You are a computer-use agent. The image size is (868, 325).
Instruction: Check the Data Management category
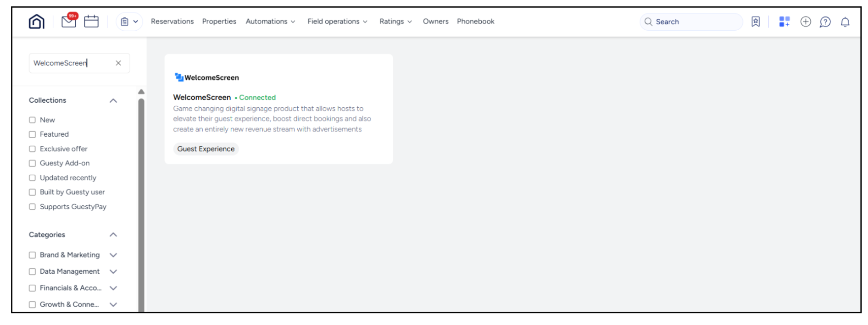click(x=33, y=271)
